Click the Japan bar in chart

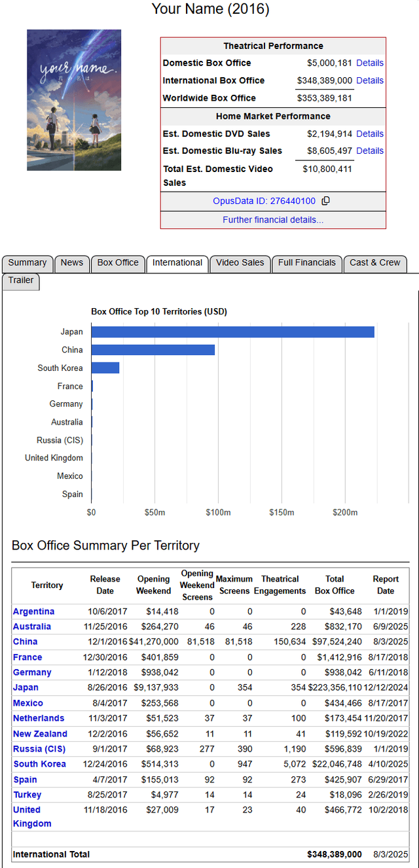pyautogui.click(x=232, y=332)
